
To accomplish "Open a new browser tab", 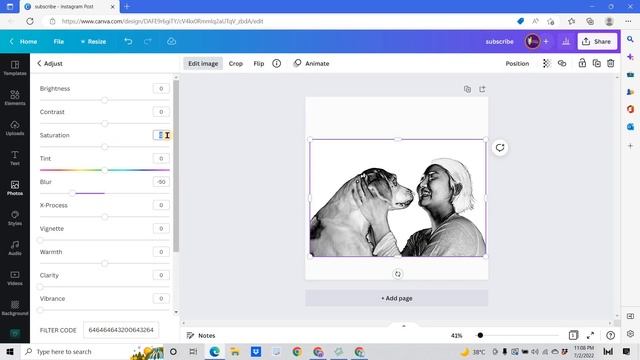I will 127,7.
